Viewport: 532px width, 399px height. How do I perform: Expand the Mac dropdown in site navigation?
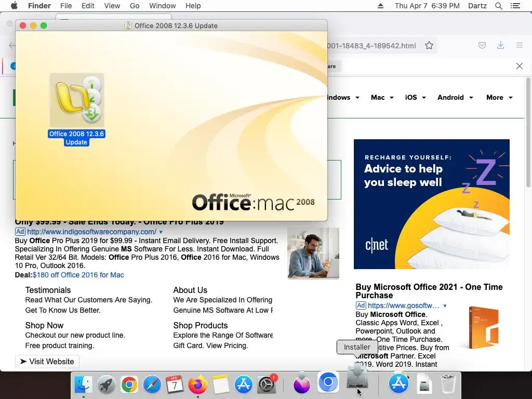pos(382,97)
